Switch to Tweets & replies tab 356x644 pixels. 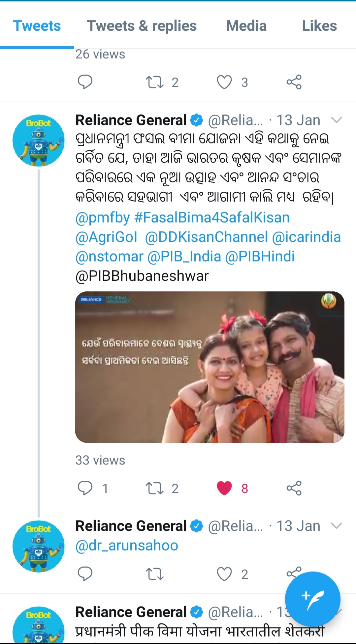[x=142, y=26]
